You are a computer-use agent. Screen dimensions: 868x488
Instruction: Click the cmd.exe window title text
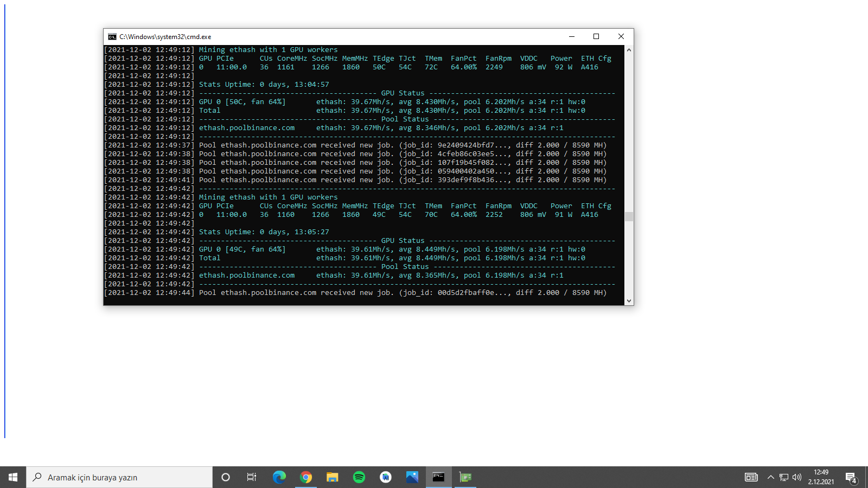point(165,37)
